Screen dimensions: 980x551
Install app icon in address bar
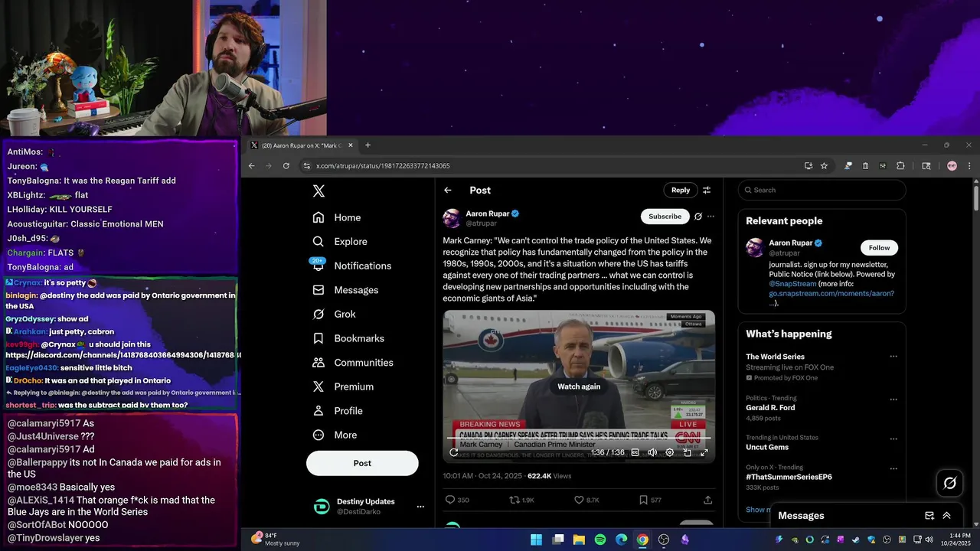point(808,166)
